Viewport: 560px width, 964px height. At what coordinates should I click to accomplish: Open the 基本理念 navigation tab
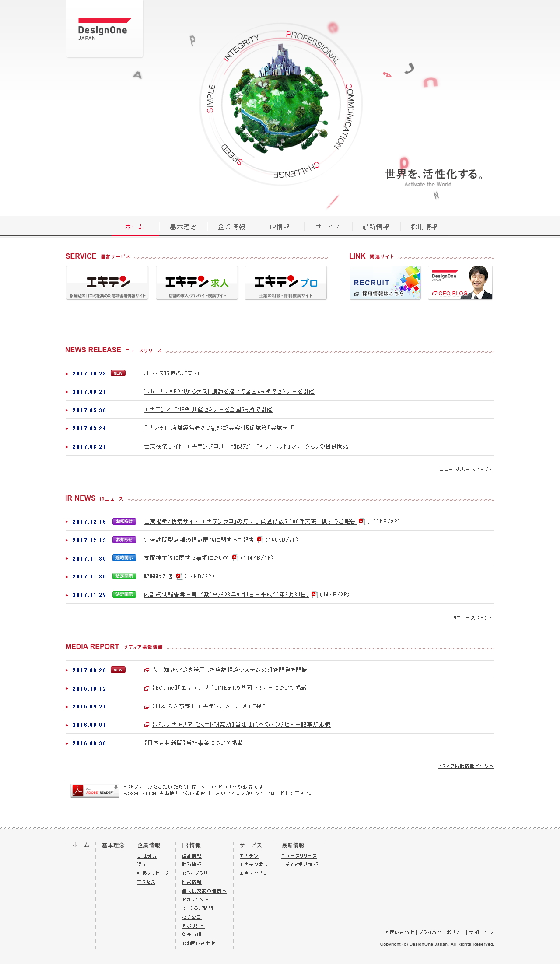click(183, 227)
